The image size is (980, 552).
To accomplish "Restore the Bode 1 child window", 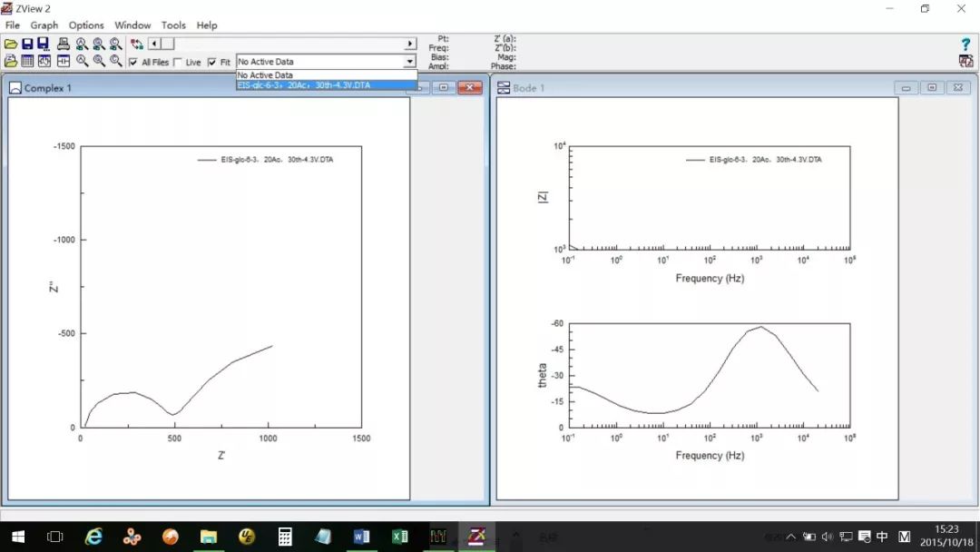I will click(x=932, y=88).
